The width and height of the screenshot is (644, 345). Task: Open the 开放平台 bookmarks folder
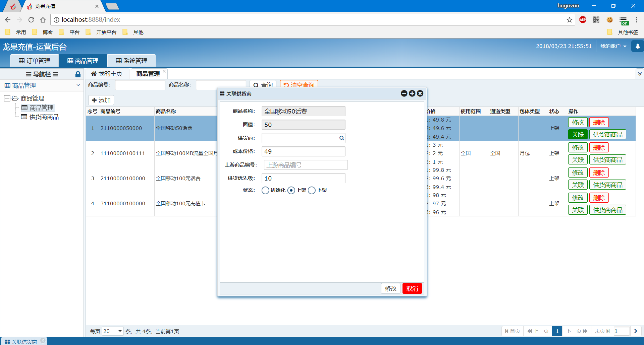click(101, 32)
